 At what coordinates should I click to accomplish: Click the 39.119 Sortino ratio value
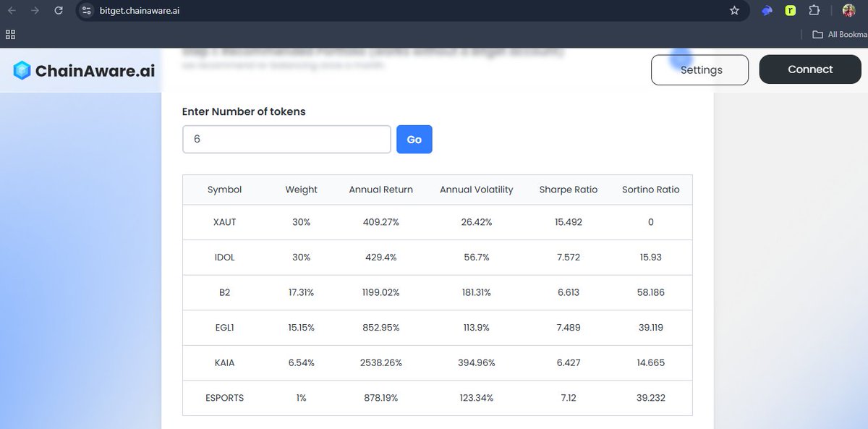click(651, 327)
